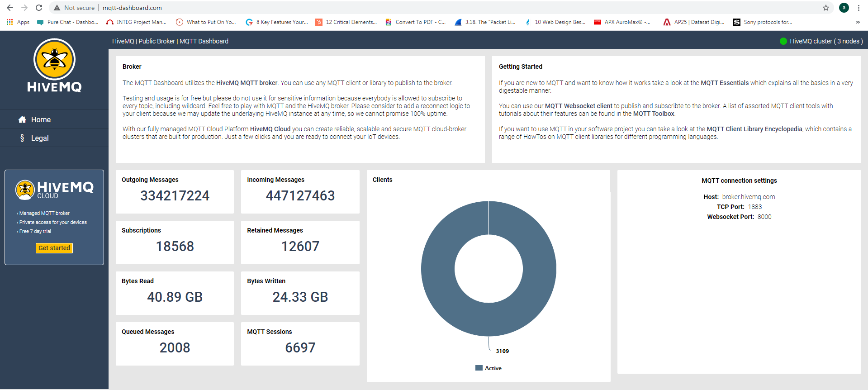Screen dimensions: 868x390
Task: Click the Managed MQTT broker line
Action: [x=44, y=213]
